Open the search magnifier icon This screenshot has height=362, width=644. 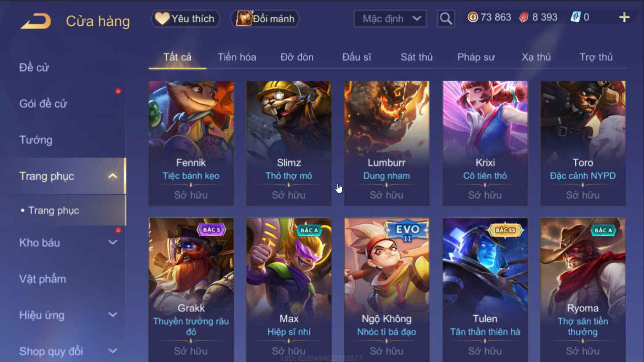pyautogui.click(x=446, y=19)
